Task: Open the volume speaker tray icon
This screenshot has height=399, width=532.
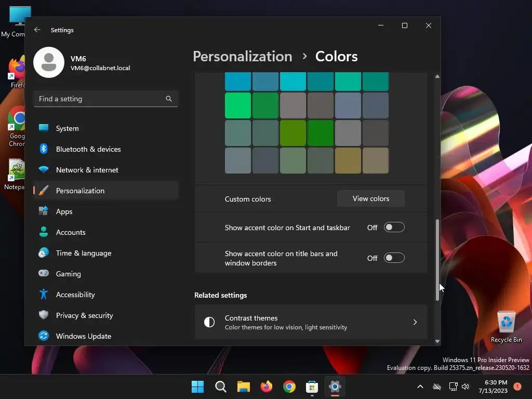Action: (x=465, y=387)
